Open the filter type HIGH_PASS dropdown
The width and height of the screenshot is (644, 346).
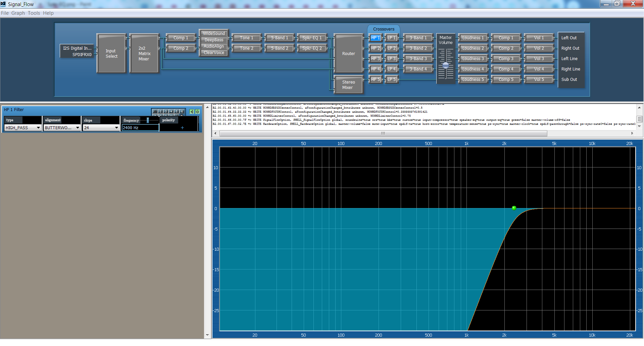click(x=38, y=128)
